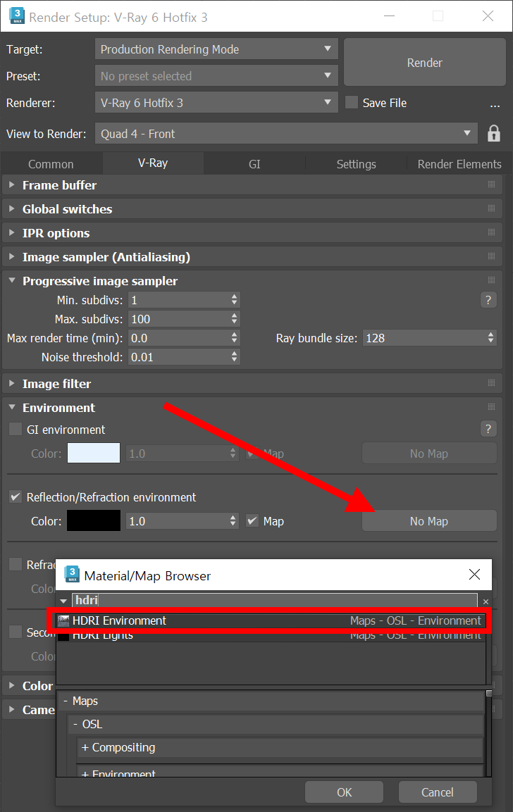Screen dimensions: 513x812
Task: Click the grip handle on the Global switches rollout
Action: 491,208
